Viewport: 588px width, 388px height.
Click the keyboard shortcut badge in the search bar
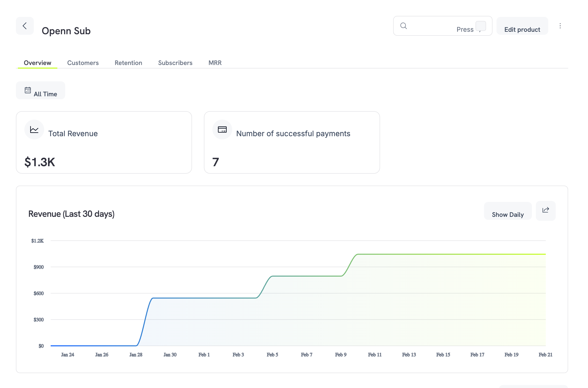[481, 26]
